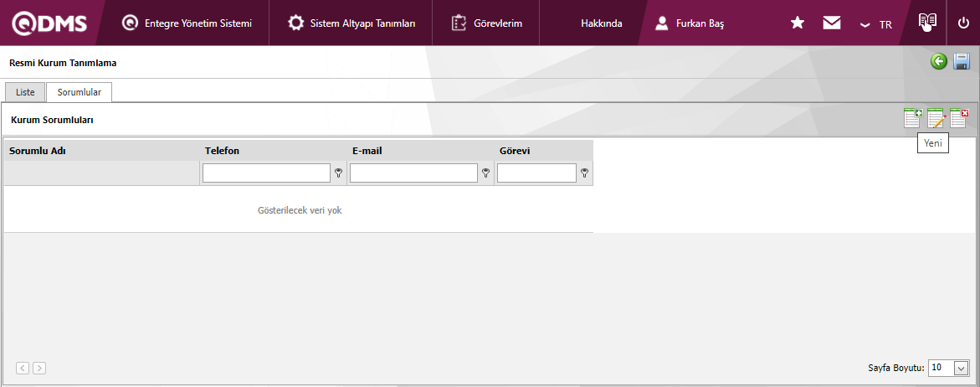Click the edit record pencil icon
The image size is (980, 387).
[x=936, y=117]
